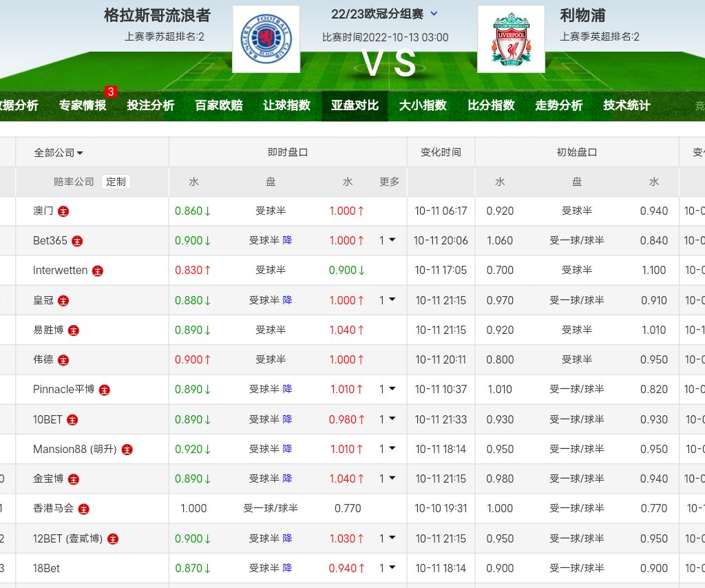
Task: Click the red badge icon beside Interwetten
Action: (98, 271)
